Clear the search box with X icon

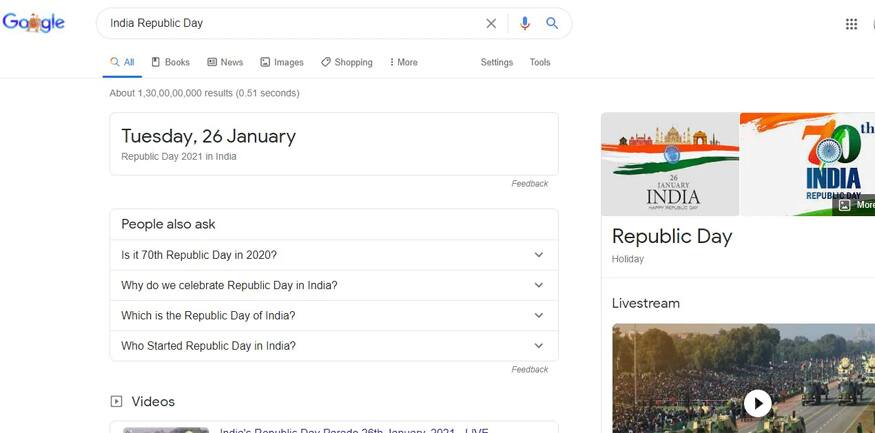click(x=491, y=24)
